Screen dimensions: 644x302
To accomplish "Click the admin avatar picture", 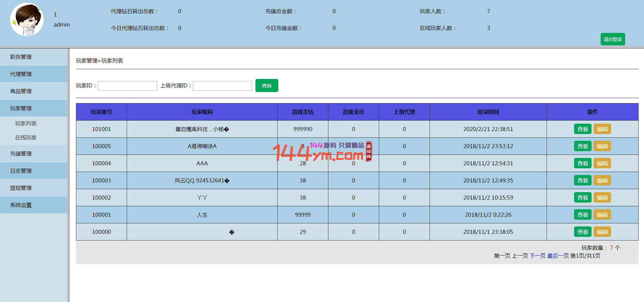I will pyautogui.click(x=27, y=19).
